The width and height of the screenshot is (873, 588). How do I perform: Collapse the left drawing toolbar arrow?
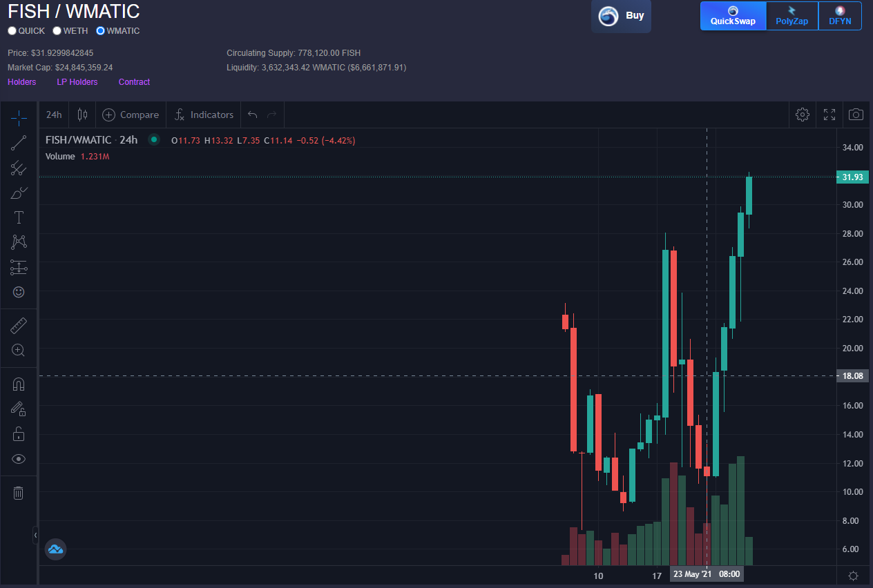[x=36, y=535]
